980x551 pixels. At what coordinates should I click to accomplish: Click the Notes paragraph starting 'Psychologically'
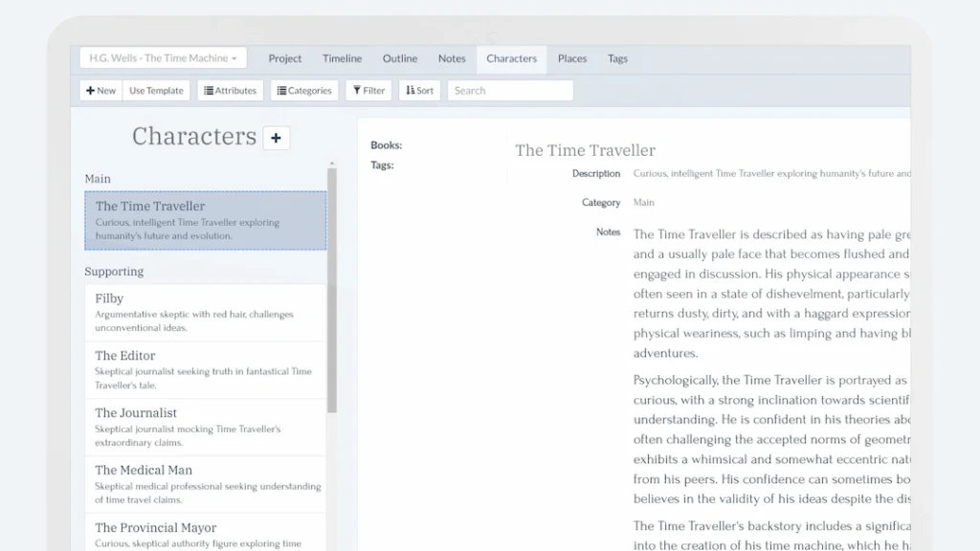pos(772,439)
